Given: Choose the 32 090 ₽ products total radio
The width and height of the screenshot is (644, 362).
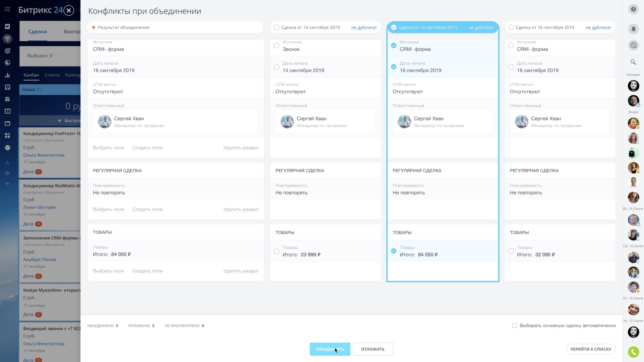Looking at the screenshot, I should tap(511, 251).
